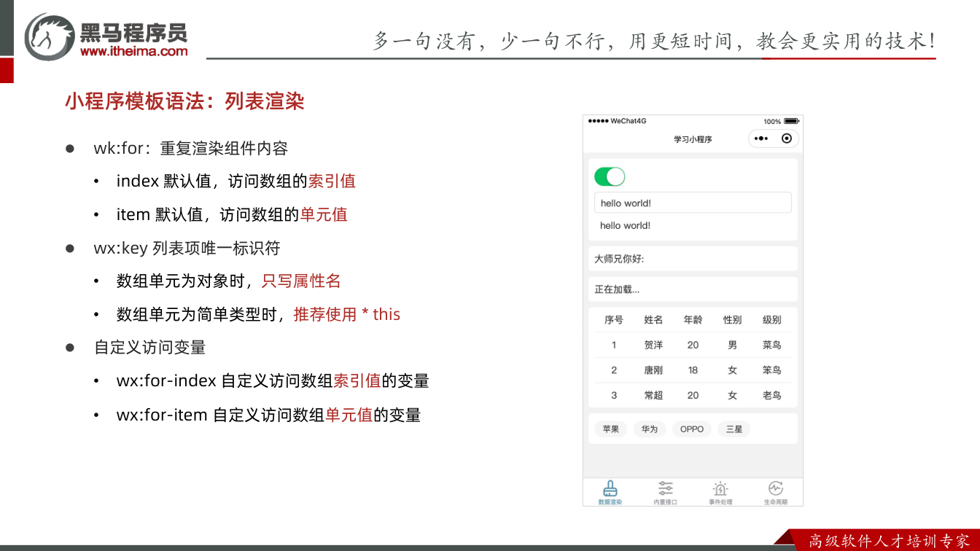The width and height of the screenshot is (980, 551).
Task: Click the 性别 column header
Action: [x=732, y=320]
